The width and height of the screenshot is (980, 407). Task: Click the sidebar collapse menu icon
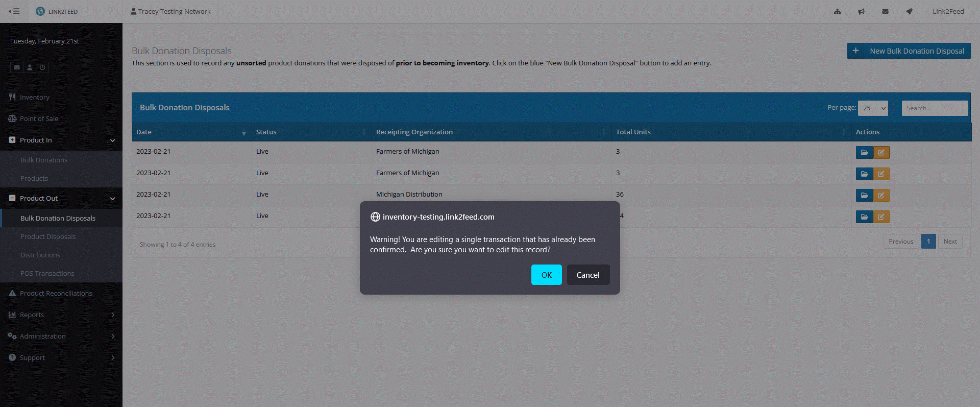pos(14,11)
